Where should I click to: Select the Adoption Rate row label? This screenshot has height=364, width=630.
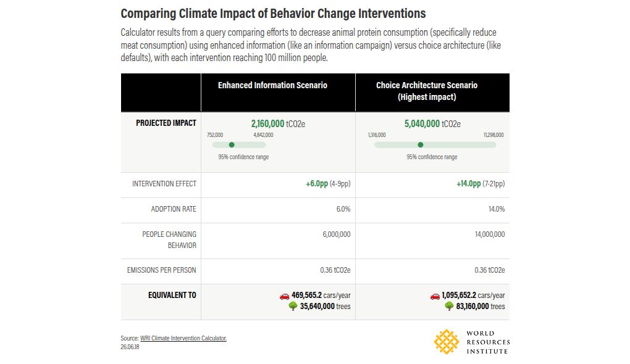(174, 209)
